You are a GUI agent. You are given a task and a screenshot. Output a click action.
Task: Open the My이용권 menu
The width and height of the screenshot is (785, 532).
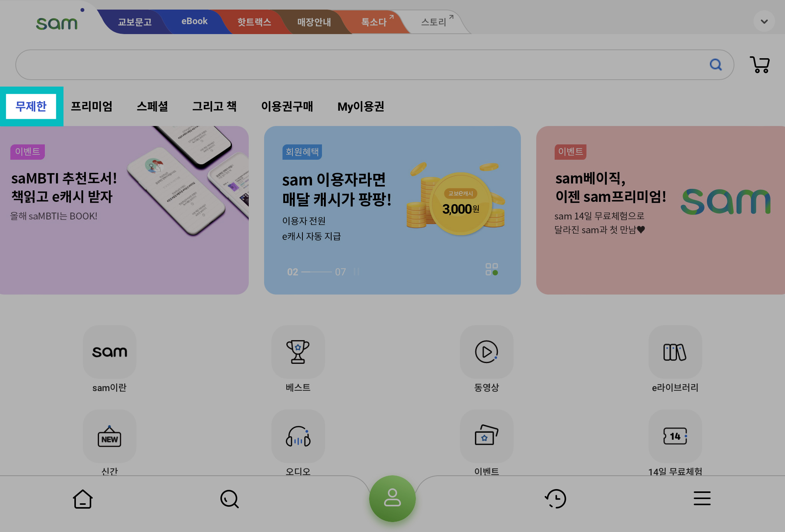click(361, 106)
